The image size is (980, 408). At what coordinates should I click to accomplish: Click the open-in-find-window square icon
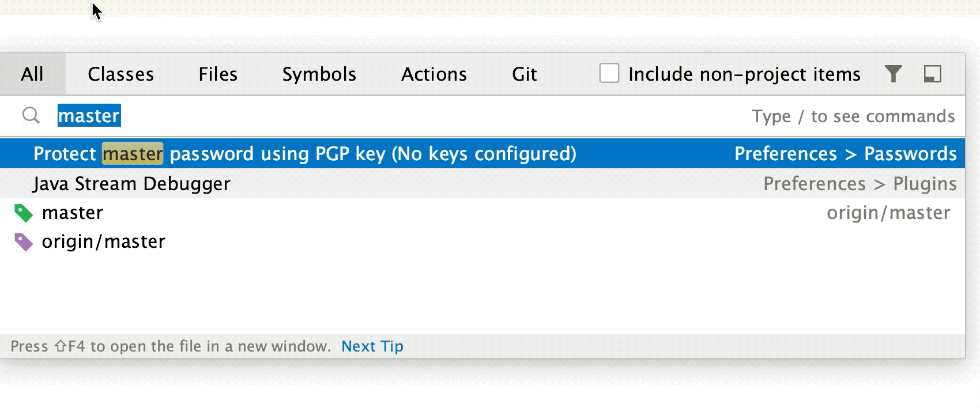pos(933,74)
